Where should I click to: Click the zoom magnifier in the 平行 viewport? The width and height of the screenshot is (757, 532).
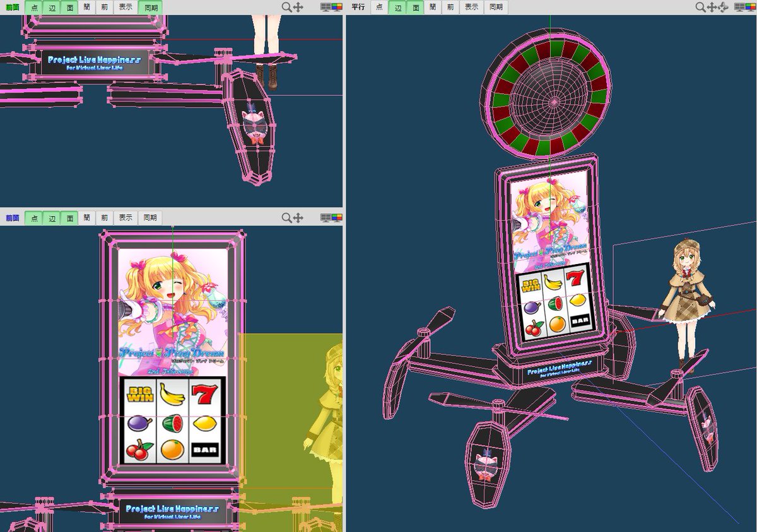point(700,7)
